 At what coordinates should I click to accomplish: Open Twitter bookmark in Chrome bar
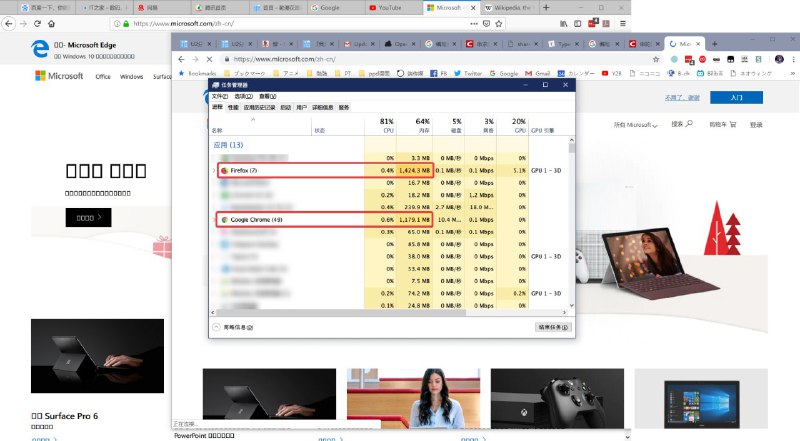tap(468, 74)
